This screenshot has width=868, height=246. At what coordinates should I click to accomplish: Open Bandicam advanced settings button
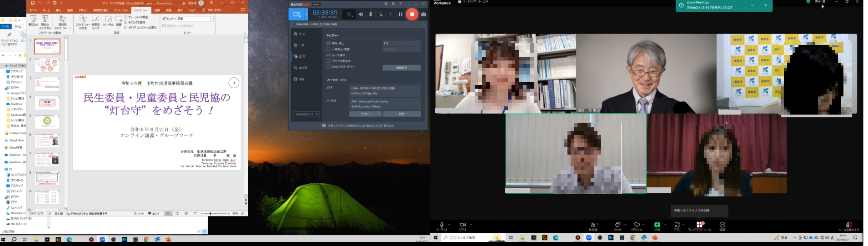(401, 68)
